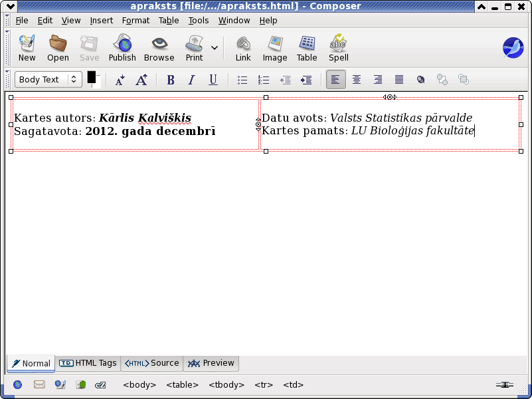The height and width of the screenshot is (399, 532).
Task: Align text to the right
Action: (378, 80)
